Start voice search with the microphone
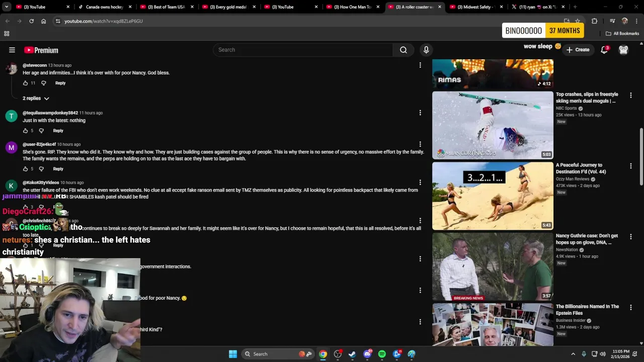 point(426,50)
